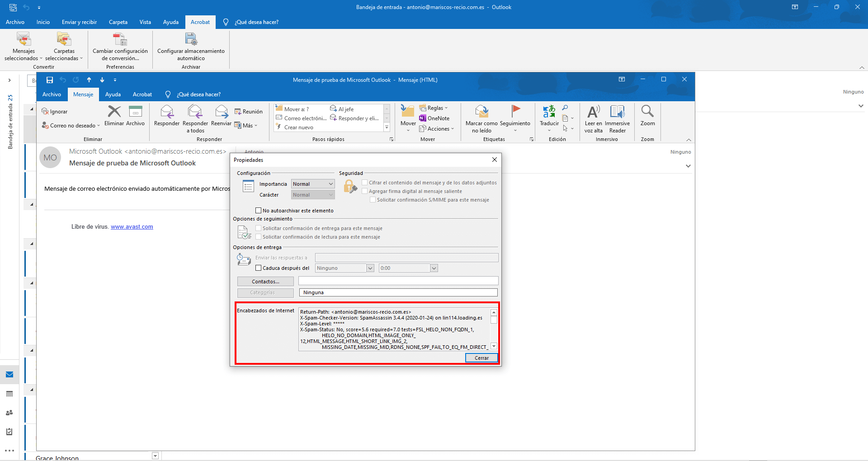The height and width of the screenshot is (461, 868).
Task: Toggle Solicitar confirmación de lectura checkbox
Action: click(259, 237)
